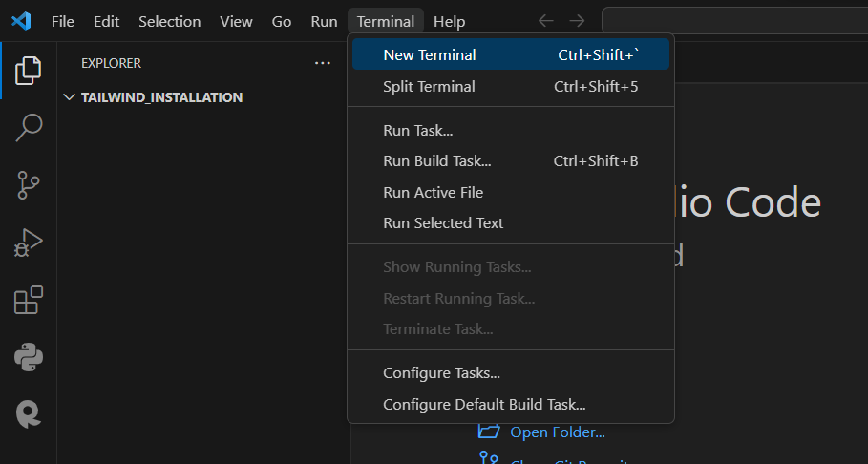This screenshot has height=464, width=868.
Task: Open Source Control view icon
Action: point(29,185)
